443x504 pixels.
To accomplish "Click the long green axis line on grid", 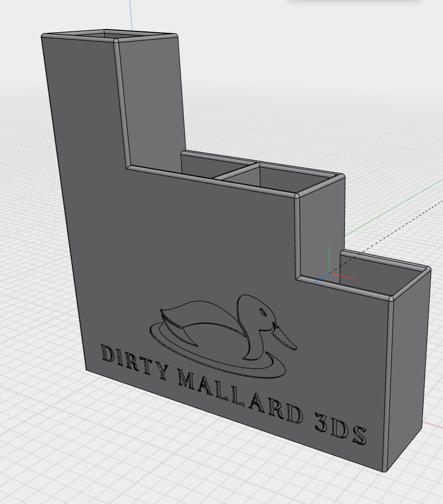I will pos(390,208).
